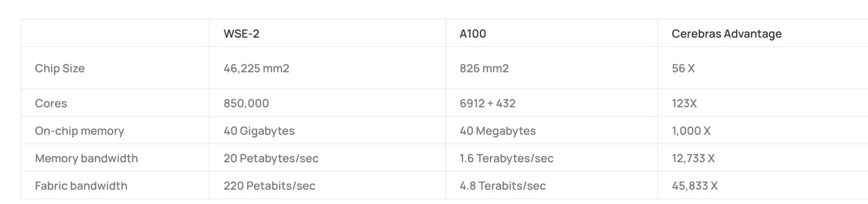Select the 45,833 X advantage value
868x204 pixels.
pyautogui.click(x=695, y=186)
